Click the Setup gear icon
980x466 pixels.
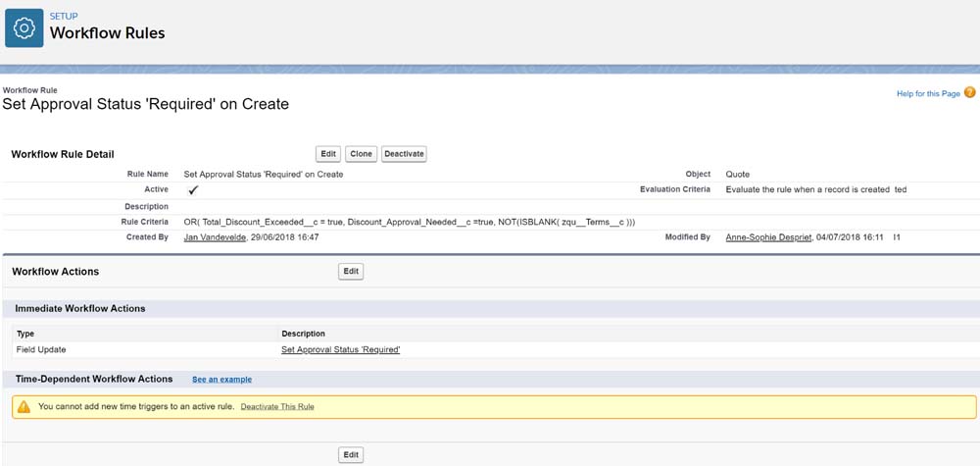coord(24,27)
